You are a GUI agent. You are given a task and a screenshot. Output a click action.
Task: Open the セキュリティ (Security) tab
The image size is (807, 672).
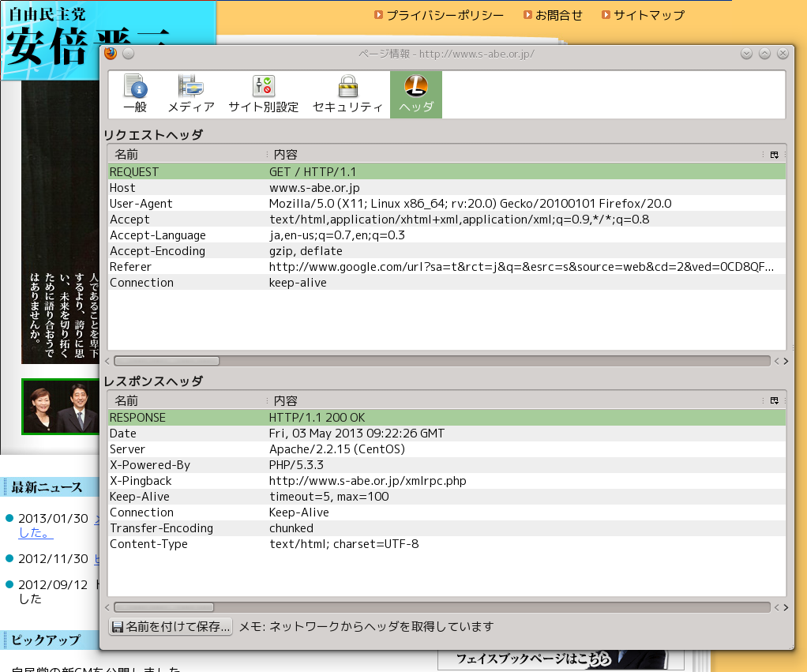click(x=348, y=95)
